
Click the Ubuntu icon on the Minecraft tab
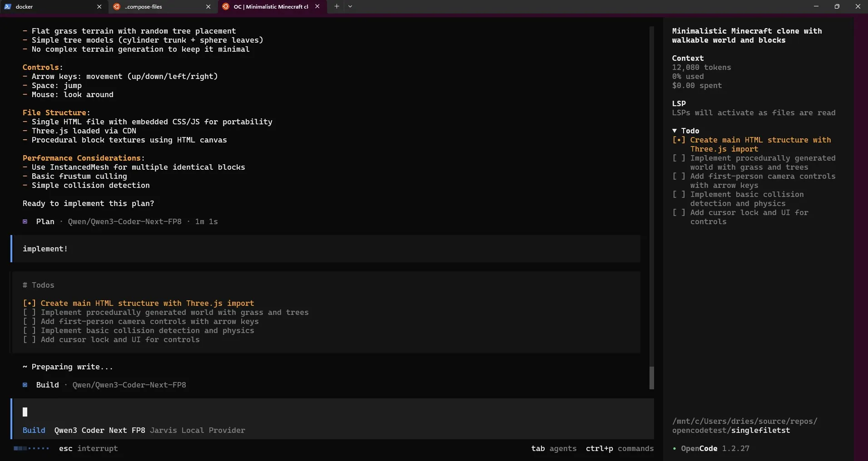(226, 7)
